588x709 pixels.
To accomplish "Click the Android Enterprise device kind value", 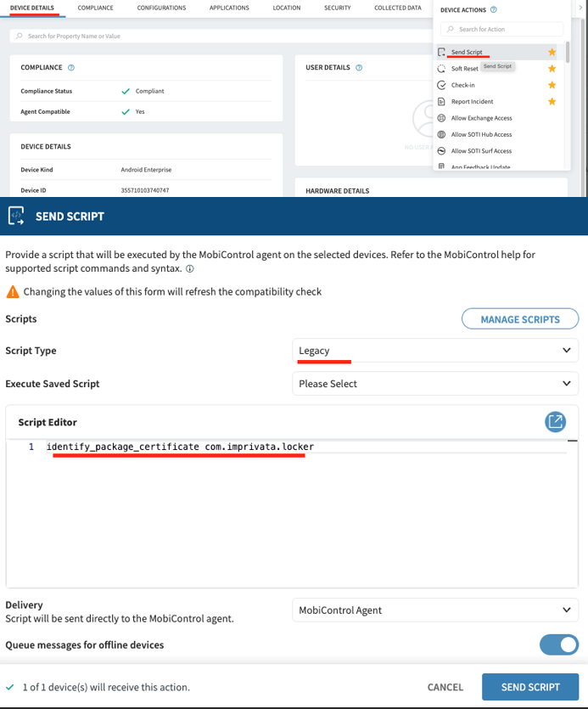I will click(x=146, y=170).
